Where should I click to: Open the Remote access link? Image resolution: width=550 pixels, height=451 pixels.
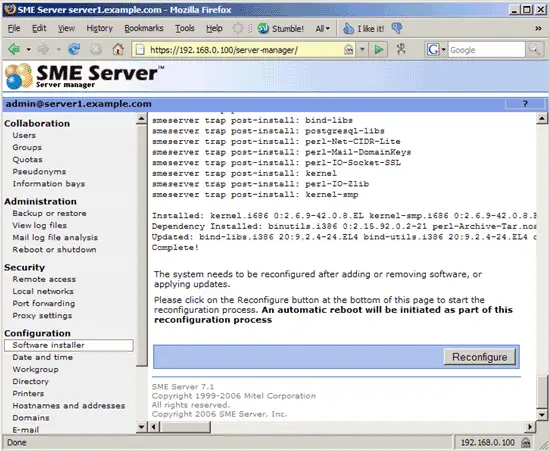(44, 279)
